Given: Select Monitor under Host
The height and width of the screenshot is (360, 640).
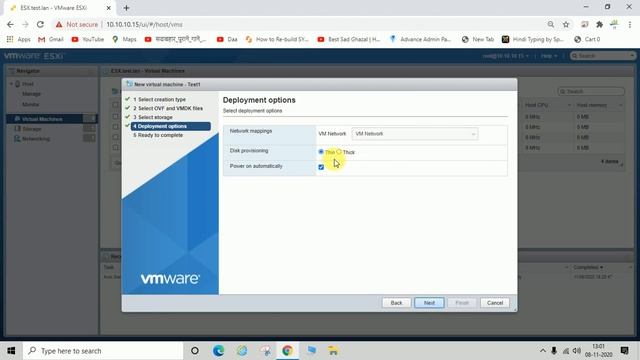Looking at the screenshot, I should click(31, 104).
